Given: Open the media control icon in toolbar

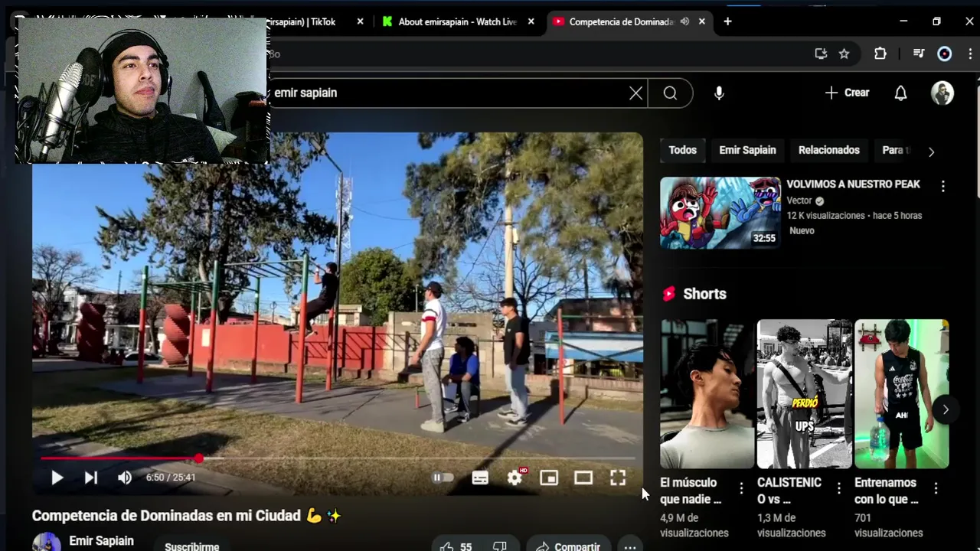Looking at the screenshot, I should click(919, 54).
